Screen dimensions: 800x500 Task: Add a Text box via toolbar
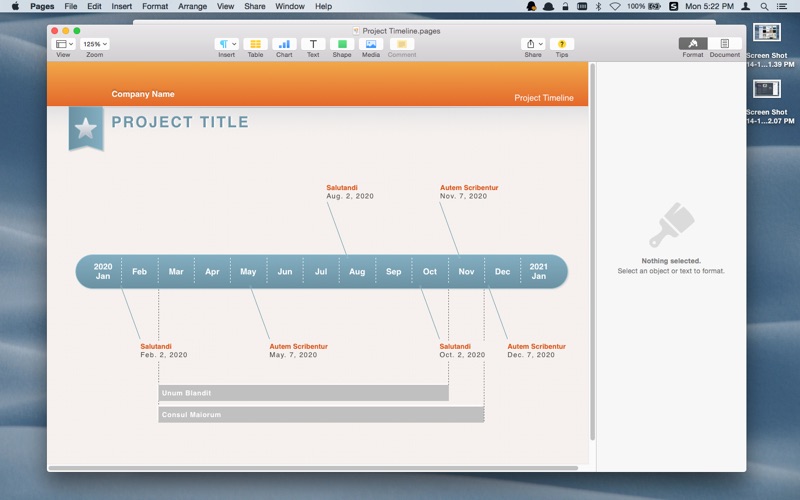313,44
